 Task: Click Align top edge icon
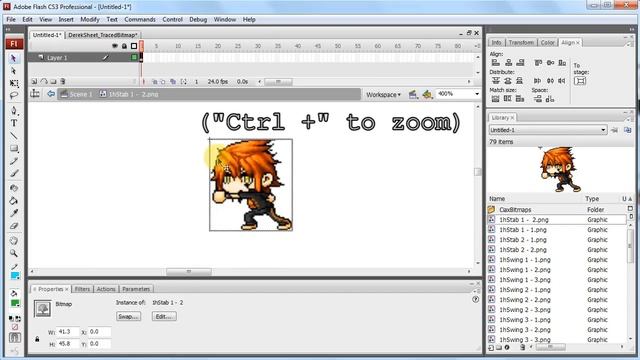point(538,62)
